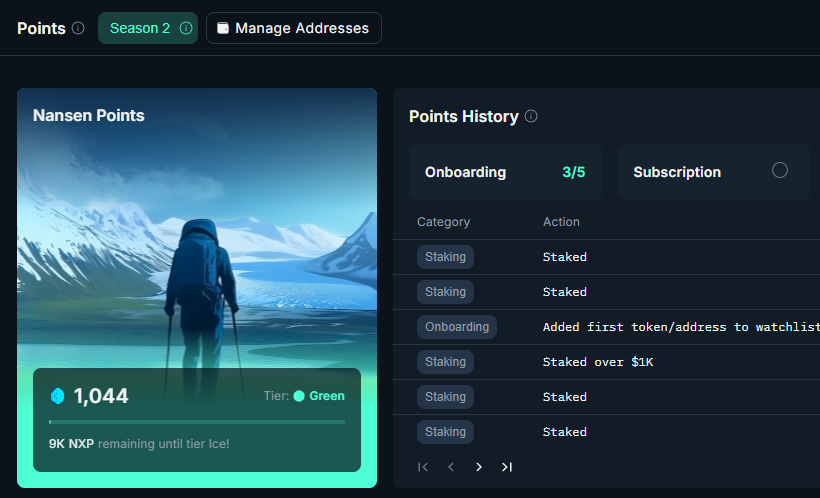The height and width of the screenshot is (498, 820).
Task: Open Manage Addresses
Action: click(294, 28)
